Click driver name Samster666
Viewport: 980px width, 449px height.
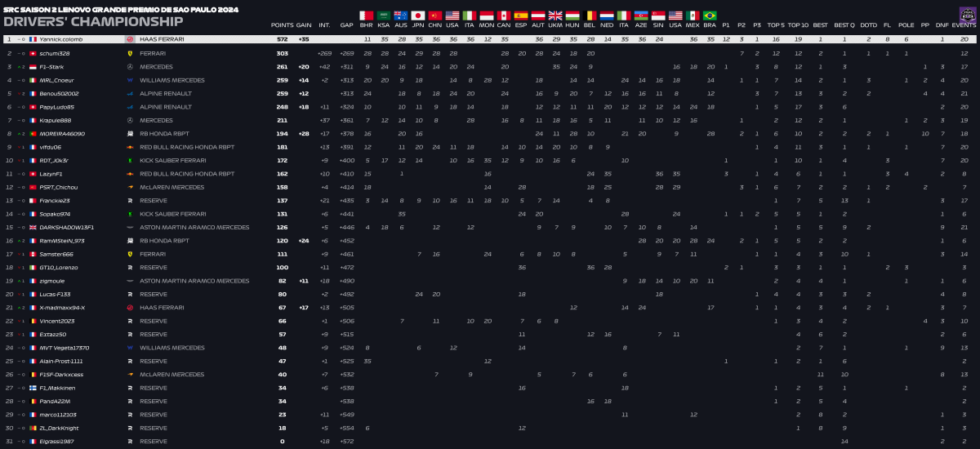56,254
